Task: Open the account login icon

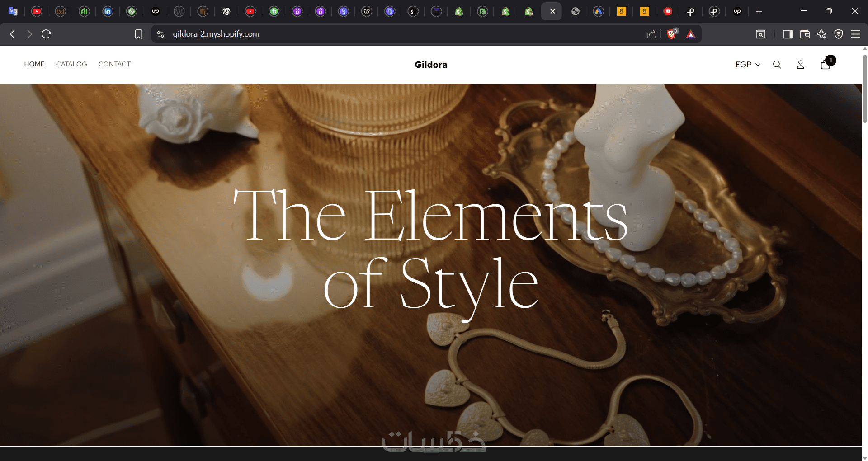Action: click(800, 65)
